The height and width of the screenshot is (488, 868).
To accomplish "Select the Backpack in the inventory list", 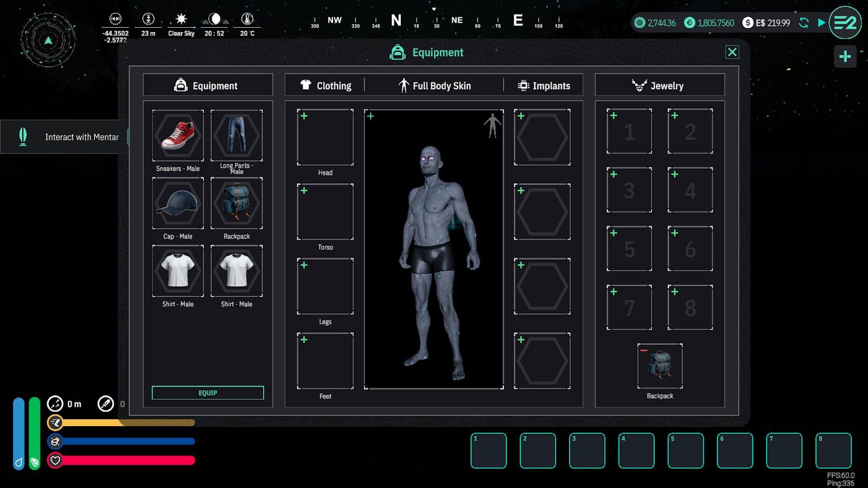I will (237, 203).
